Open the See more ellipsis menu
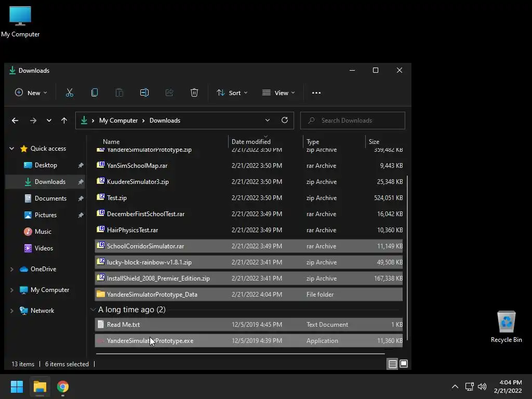The image size is (532, 399). pos(316,93)
